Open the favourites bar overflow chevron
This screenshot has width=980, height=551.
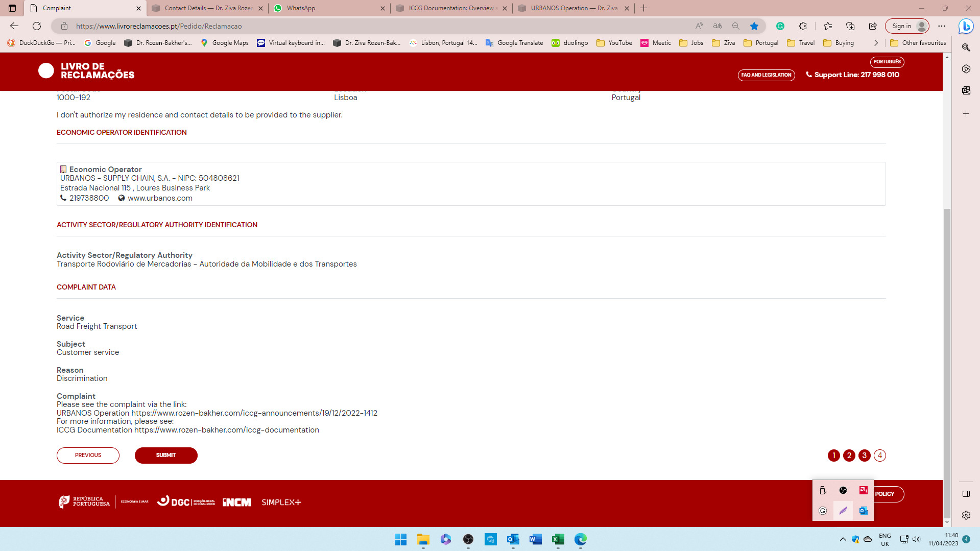pos(876,43)
